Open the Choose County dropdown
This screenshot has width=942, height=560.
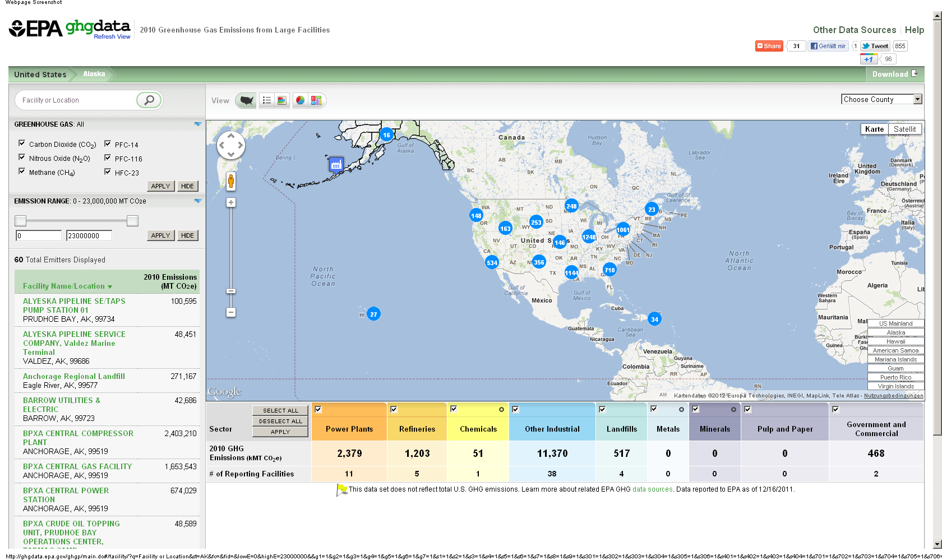(881, 99)
